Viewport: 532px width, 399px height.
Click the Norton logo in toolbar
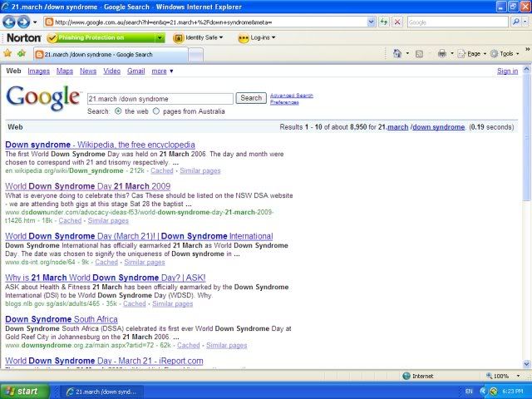point(24,37)
